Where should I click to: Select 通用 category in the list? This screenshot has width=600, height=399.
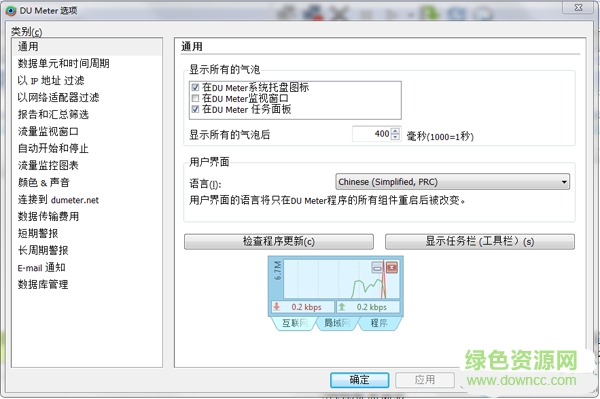tap(87, 47)
